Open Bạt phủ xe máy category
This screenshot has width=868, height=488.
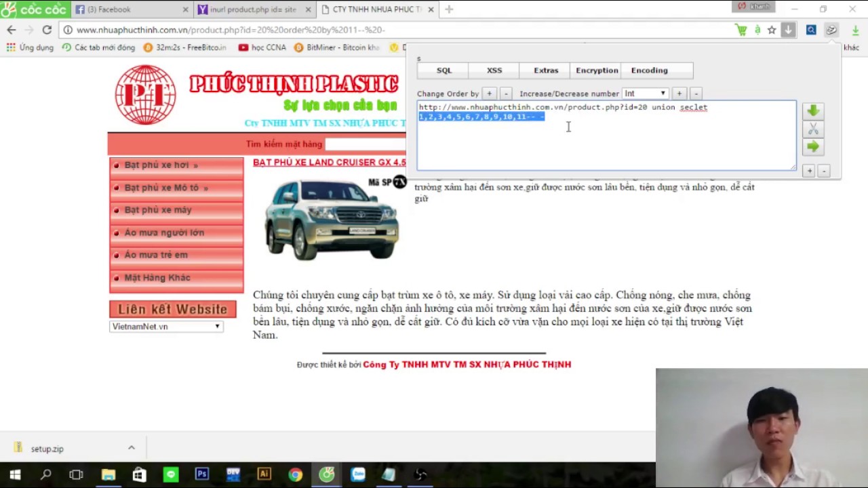click(x=176, y=210)
